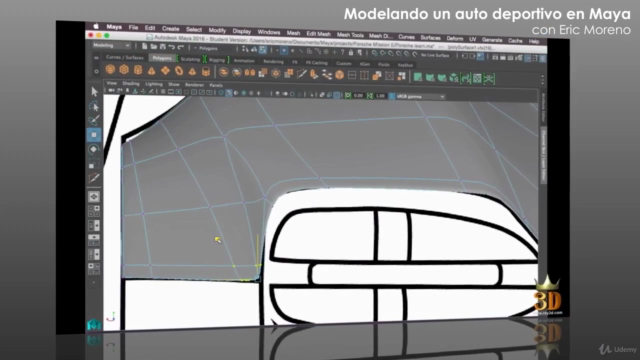Switch to the Sculpting shelf tab
640x360 pixels.
[x=190, y=59]
